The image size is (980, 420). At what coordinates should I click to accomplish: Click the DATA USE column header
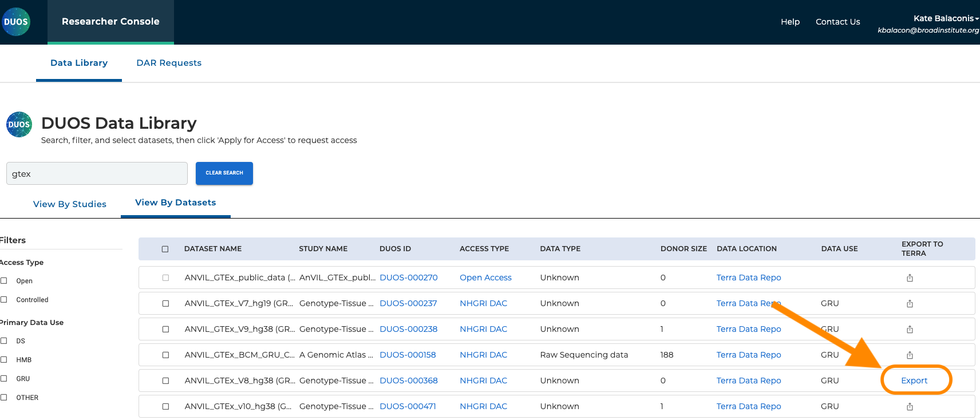[839, 249]
